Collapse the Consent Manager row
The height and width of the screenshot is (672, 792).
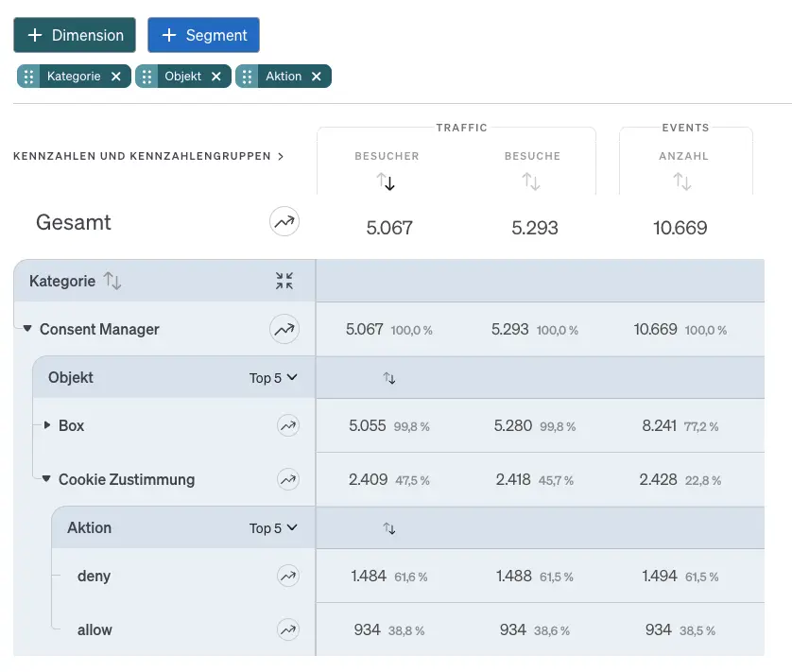[28, 330]
